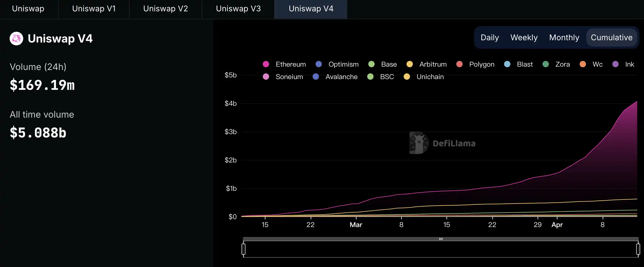
Task: Switch to the Uniswap V3 tab
Action: pos(238,9)
